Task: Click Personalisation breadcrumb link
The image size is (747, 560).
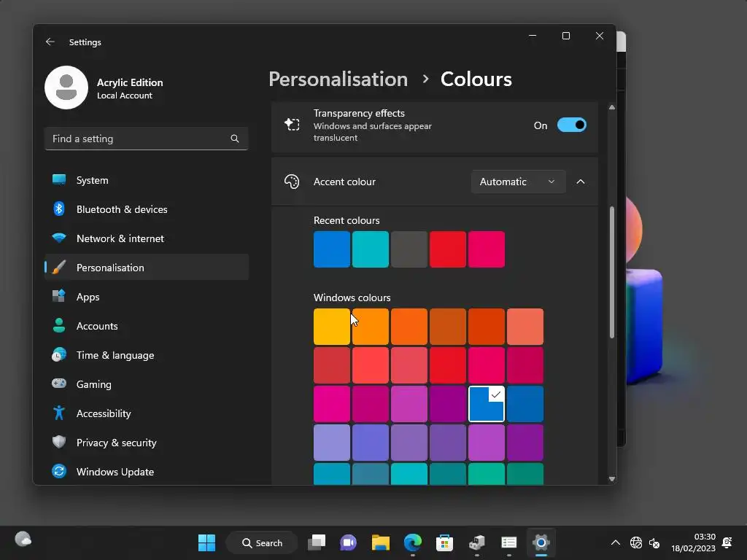Action: 338,79
